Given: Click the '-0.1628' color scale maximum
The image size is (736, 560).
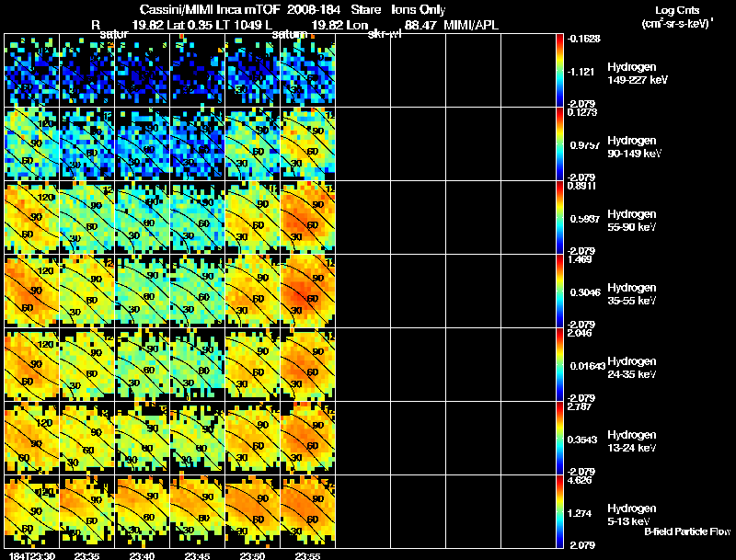Looking at the screenshot, I should click(584, 39).
